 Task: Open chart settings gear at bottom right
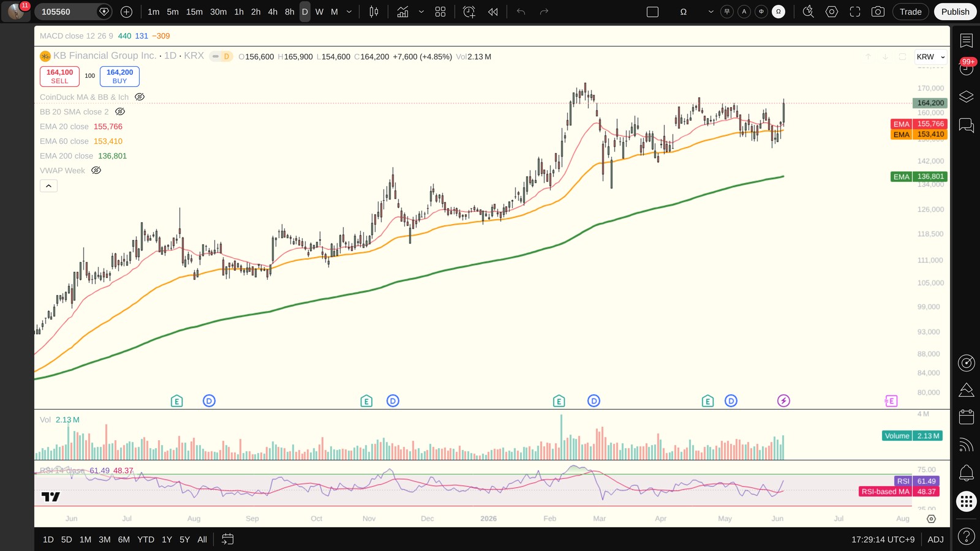tap(931, 519)
